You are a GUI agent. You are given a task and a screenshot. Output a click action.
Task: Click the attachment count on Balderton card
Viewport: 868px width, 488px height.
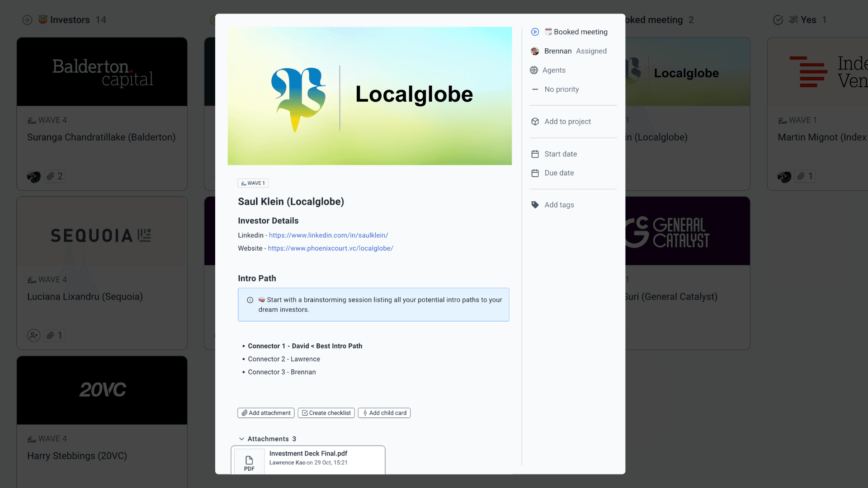[x=55, y=176]
